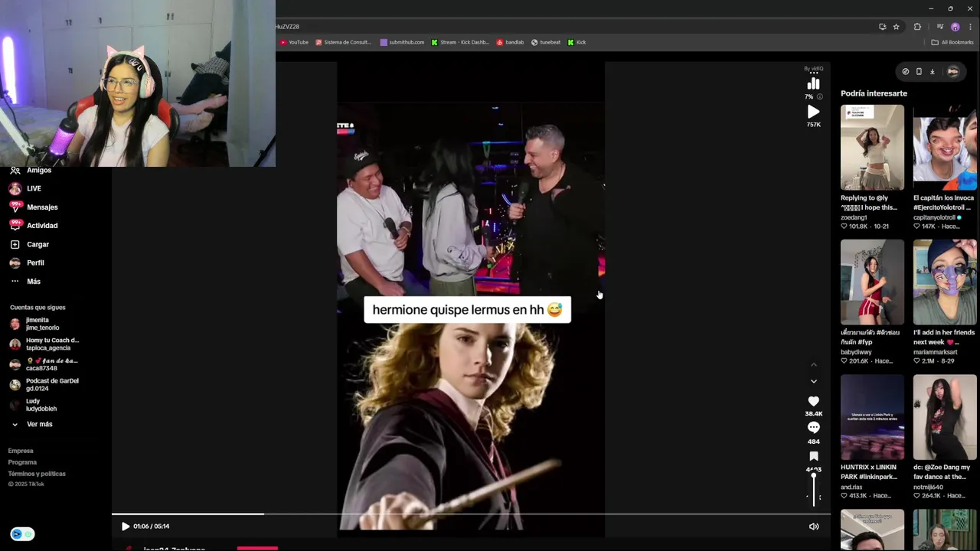Open mariammarksart recommended video thumbnail

click(x=945, y=282)
